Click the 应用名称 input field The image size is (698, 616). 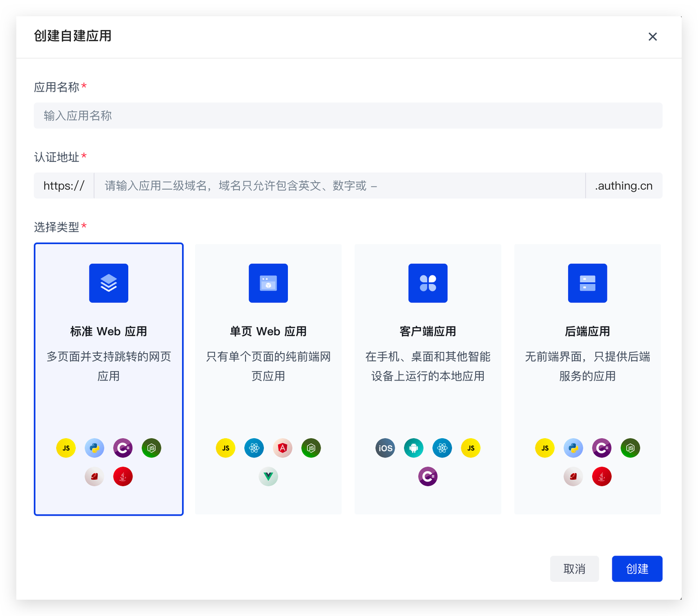pos(348,116)
